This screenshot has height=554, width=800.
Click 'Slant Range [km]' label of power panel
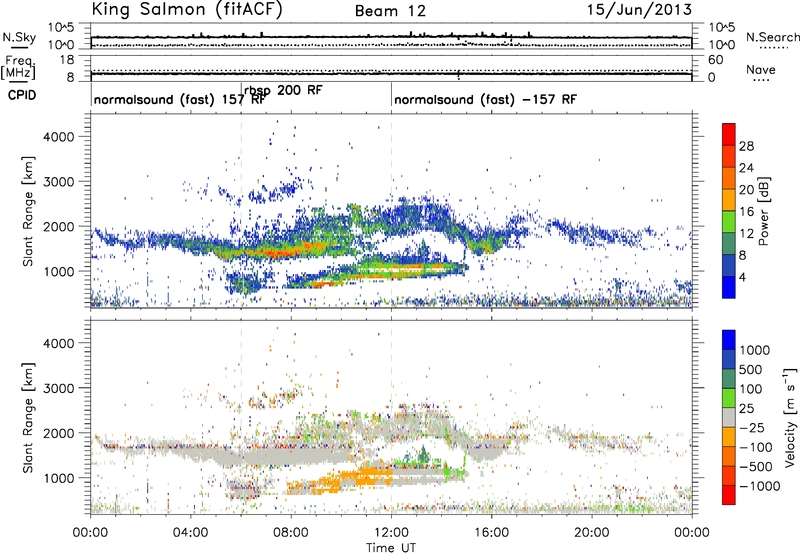(28, 211)
